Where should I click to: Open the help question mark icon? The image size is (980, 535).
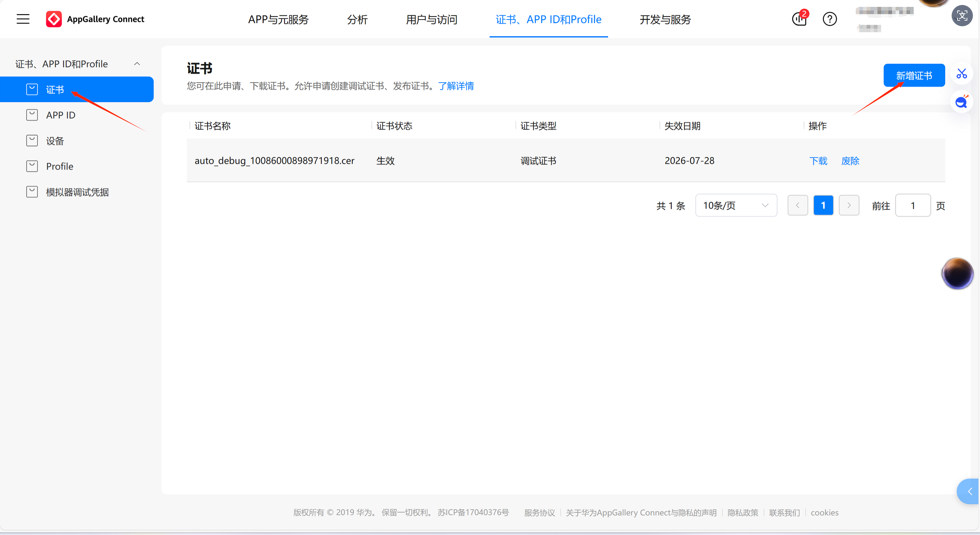tap(829, 19)
